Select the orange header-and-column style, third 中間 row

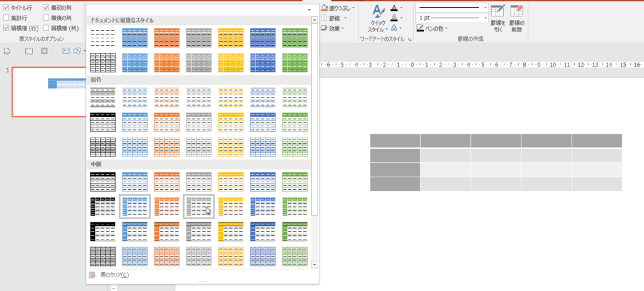(167, 232)
